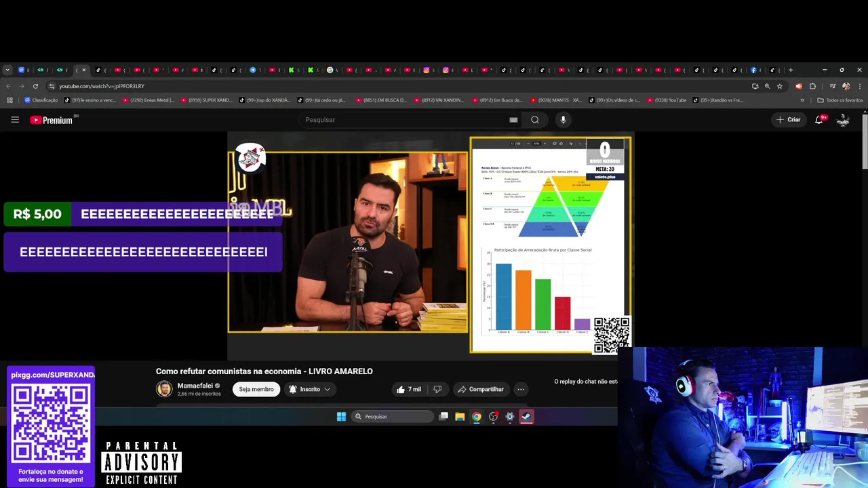Open a new browser tab
Screen dimensions: 868x488
790,70
